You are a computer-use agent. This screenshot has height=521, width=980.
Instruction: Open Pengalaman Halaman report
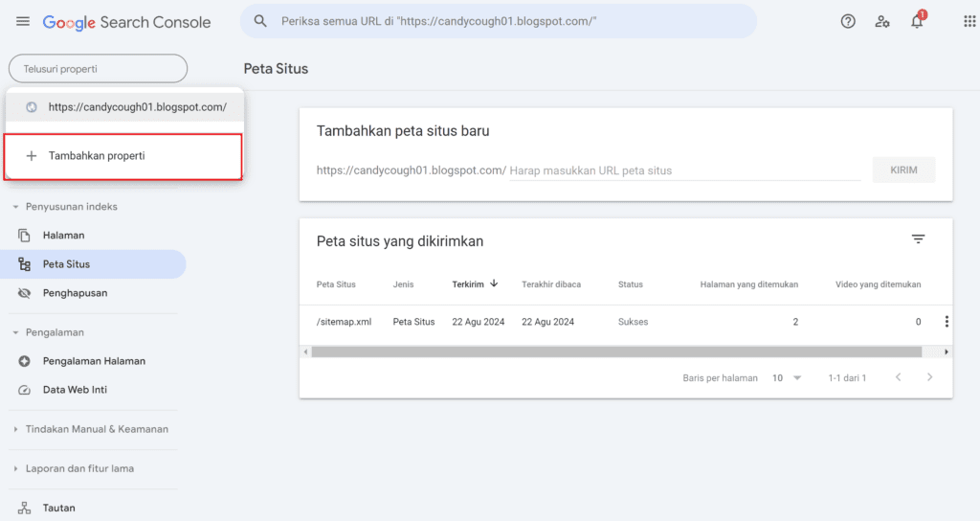pos(93,361)
